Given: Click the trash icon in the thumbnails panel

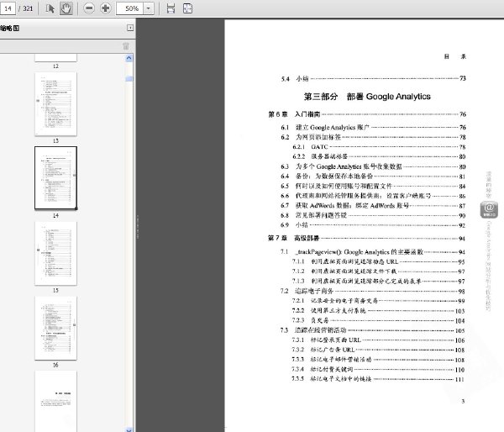Looking at the screenshot, I should pyautogui.click(x=126, y=46).
